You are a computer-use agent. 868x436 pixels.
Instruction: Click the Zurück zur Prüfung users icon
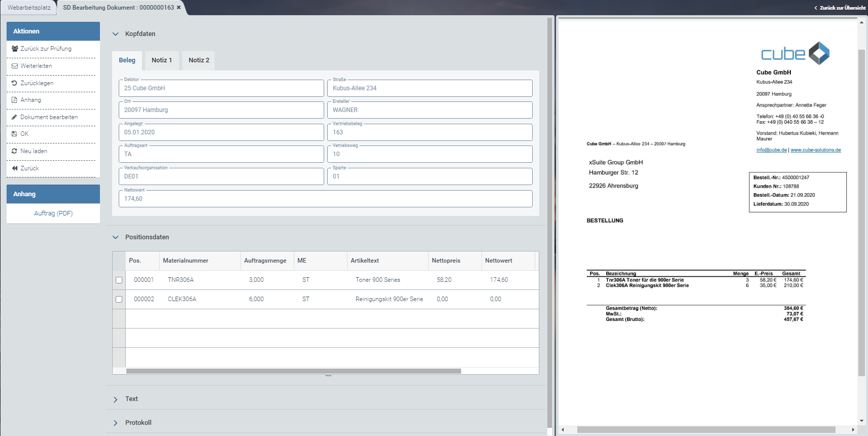click(x=15, y=49)
